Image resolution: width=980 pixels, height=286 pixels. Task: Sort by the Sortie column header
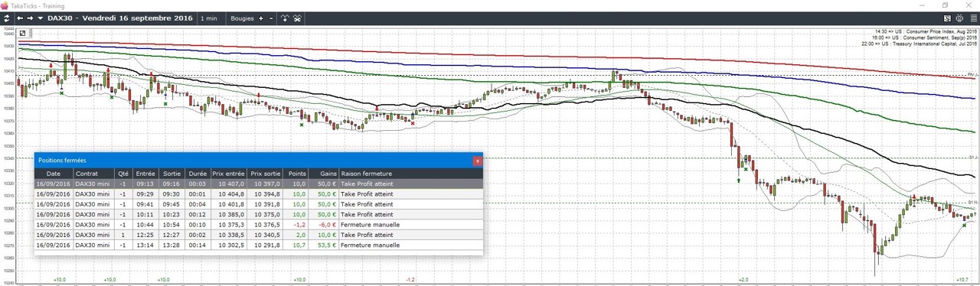tap(171, 174)
